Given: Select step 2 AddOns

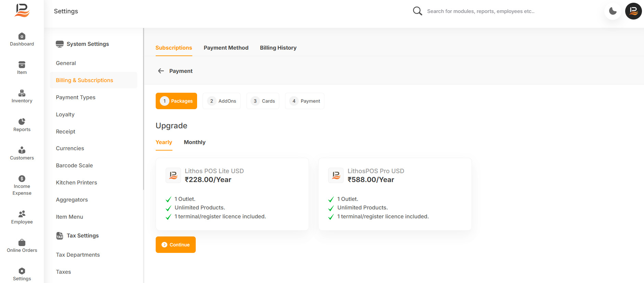Looking at the screenshot, I should click(x=221, y=101).
